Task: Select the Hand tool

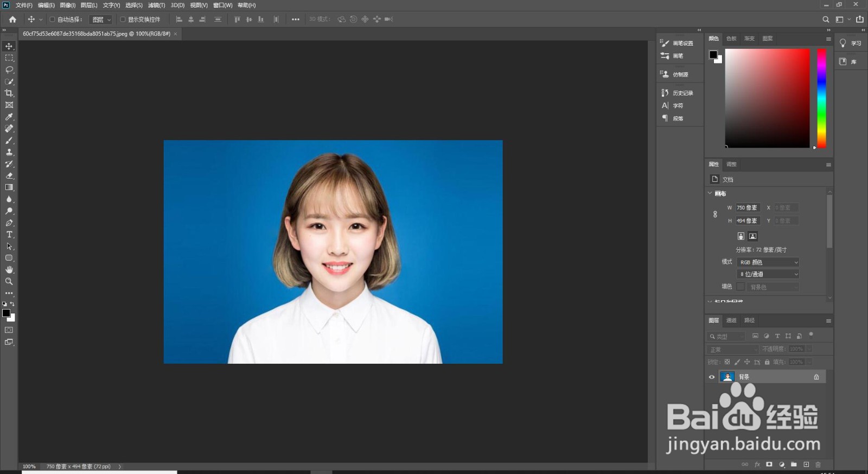Action: coord(9,270)
